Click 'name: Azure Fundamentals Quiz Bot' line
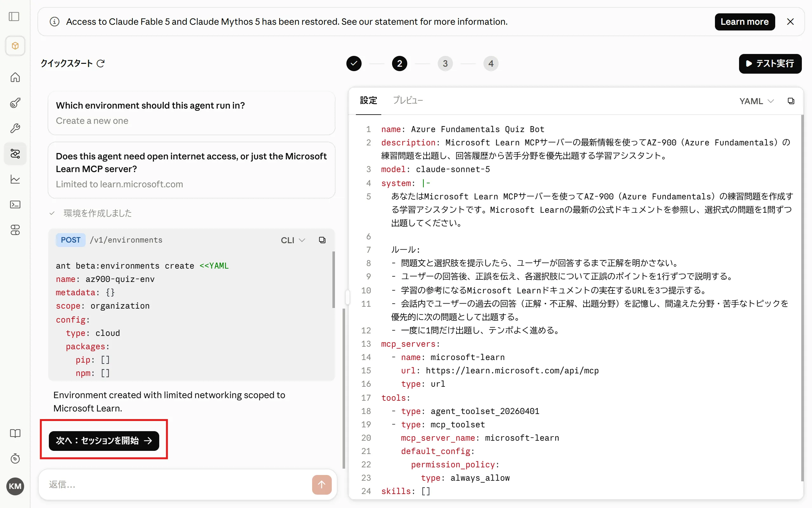 point(463,129)
